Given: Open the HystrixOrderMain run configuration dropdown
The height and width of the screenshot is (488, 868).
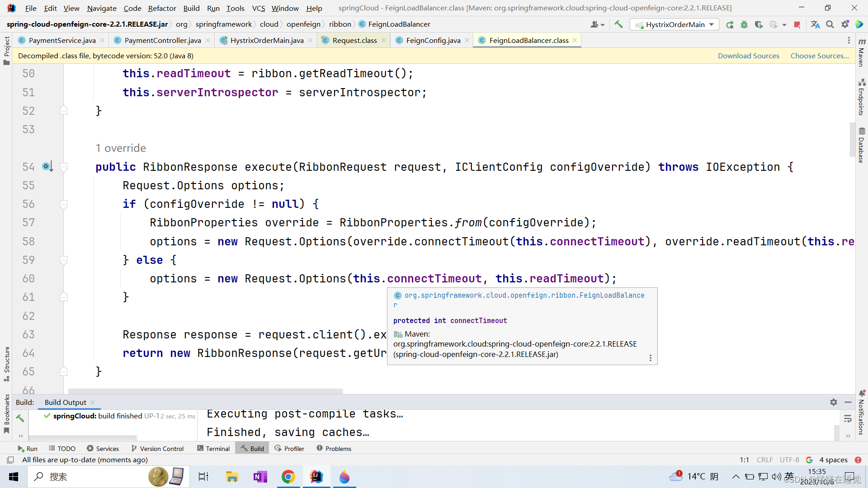Looking at the screenshot, I should tap(711, 24).
